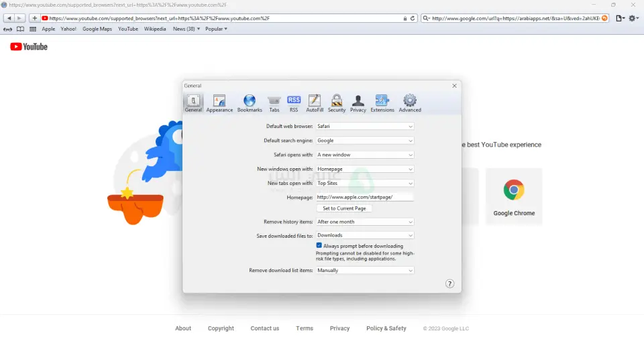Viewport: 644px width, 341px height.
Task: Close the General preferences dialog
Action: (454, 86)
